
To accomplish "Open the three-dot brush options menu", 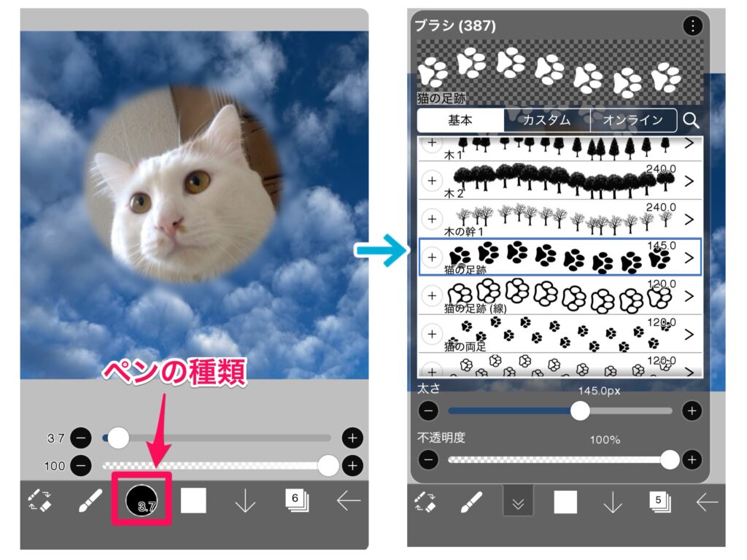I will point(692,26).
